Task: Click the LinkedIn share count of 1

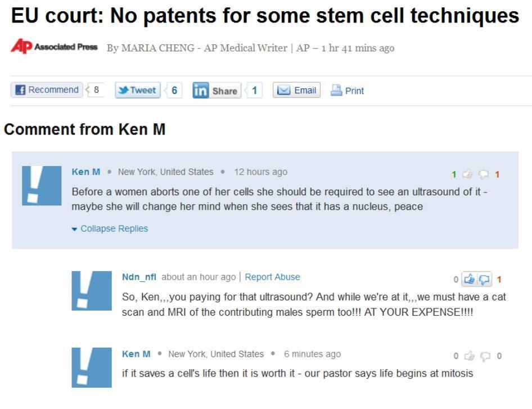Action: pos(254,89)
